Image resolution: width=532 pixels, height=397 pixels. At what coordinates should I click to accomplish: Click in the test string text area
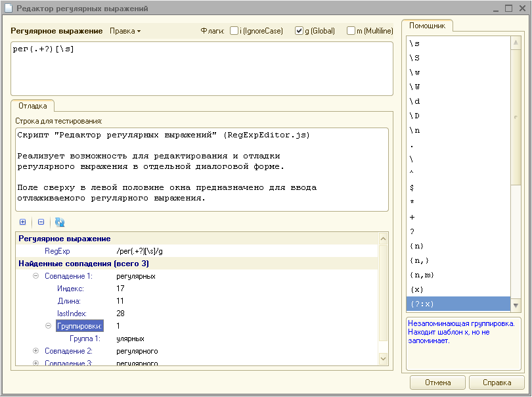click(x=202, y=169)
